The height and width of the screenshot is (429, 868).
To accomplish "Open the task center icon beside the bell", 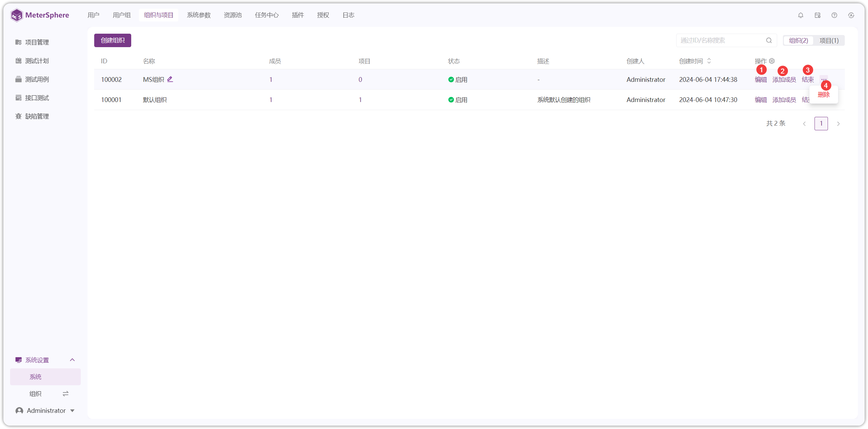I will (x=818, y=15).
